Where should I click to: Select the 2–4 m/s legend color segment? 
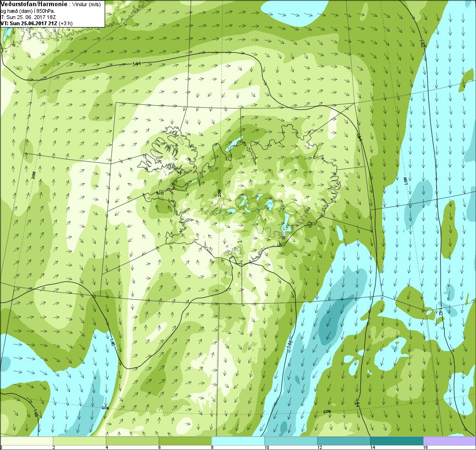tap(79, 440)
